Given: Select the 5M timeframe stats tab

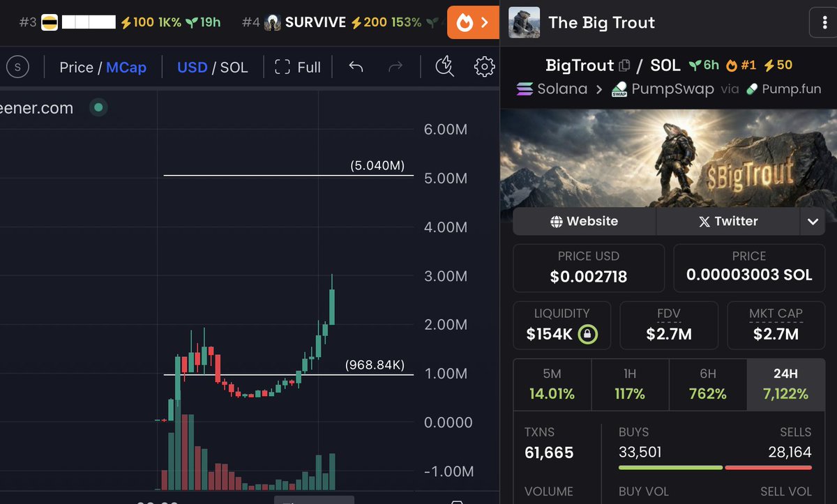Looking at the screenshot, I should 552,385.
